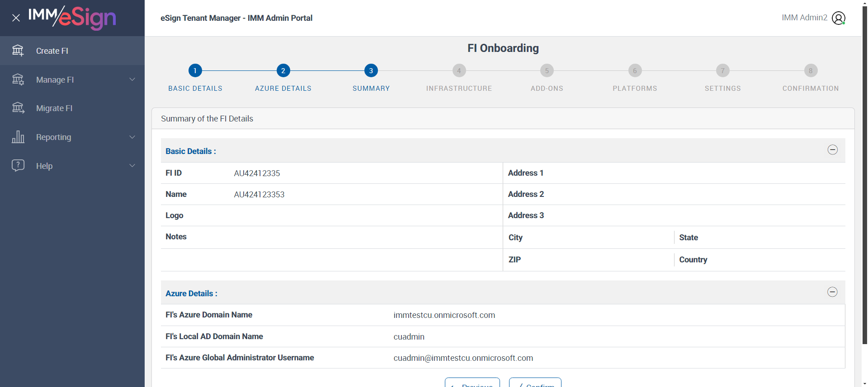The height and width of the screenshot is (387, 868).
Task: Open Reporting in the sidebar
Action: pos(72,137)
